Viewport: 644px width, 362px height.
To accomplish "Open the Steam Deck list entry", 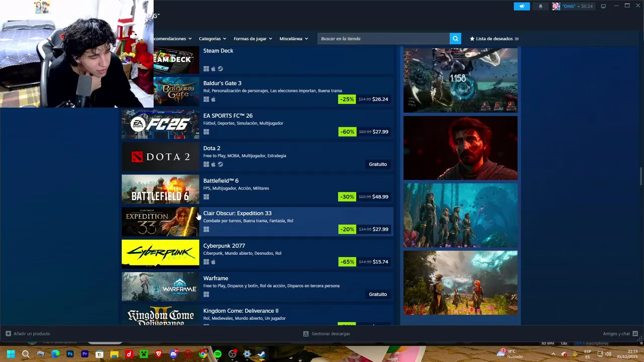I will (273, 60).
